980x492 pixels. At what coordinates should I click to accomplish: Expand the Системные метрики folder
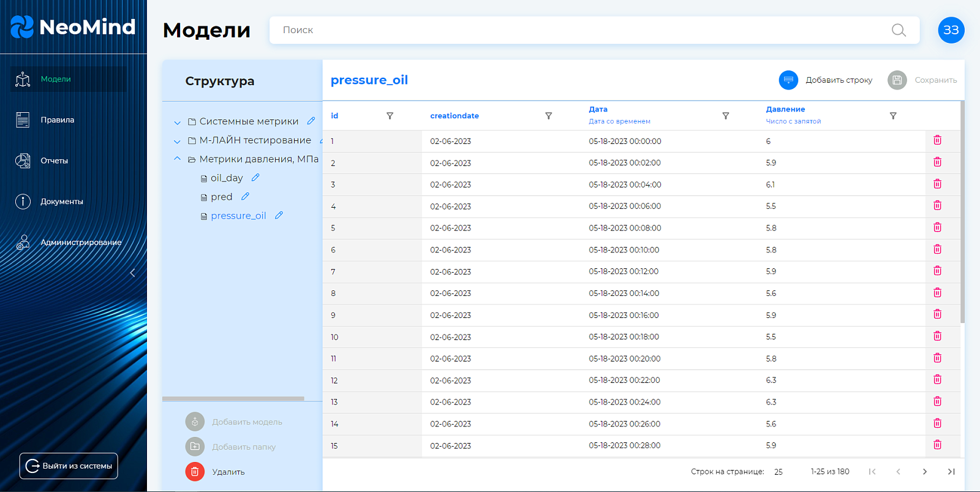[177, 123]
